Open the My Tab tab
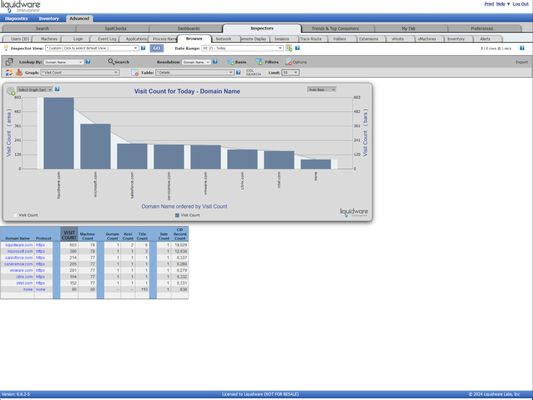Image resolution: width=533 pixels, height=400 pixels. coord(408,29)
